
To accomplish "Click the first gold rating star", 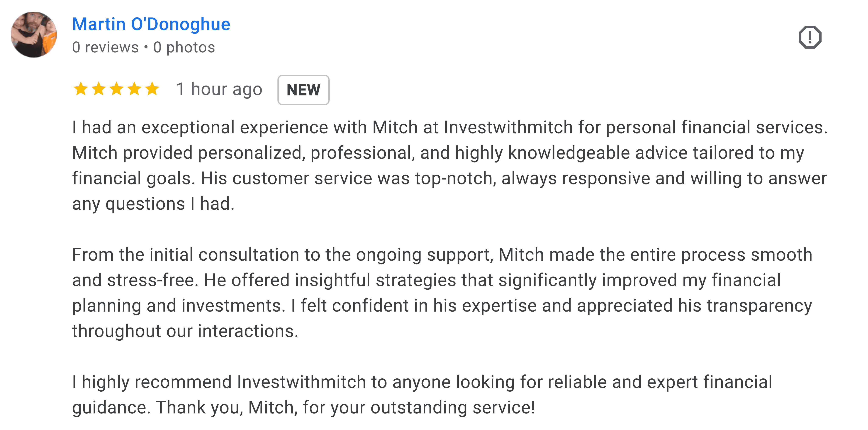I will click(x=81, y=89).
